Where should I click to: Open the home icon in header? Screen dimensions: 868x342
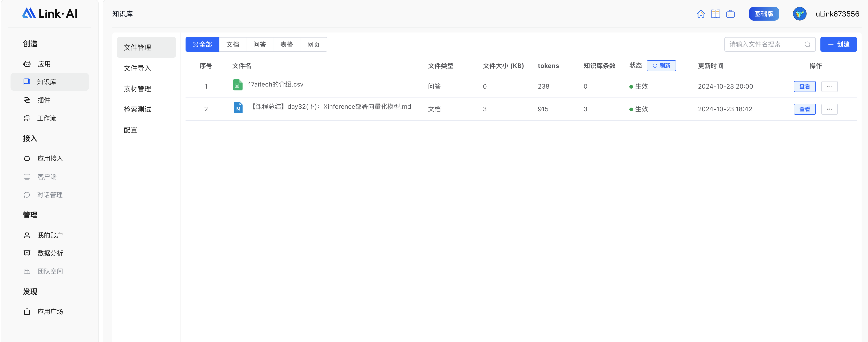point(701,14)
